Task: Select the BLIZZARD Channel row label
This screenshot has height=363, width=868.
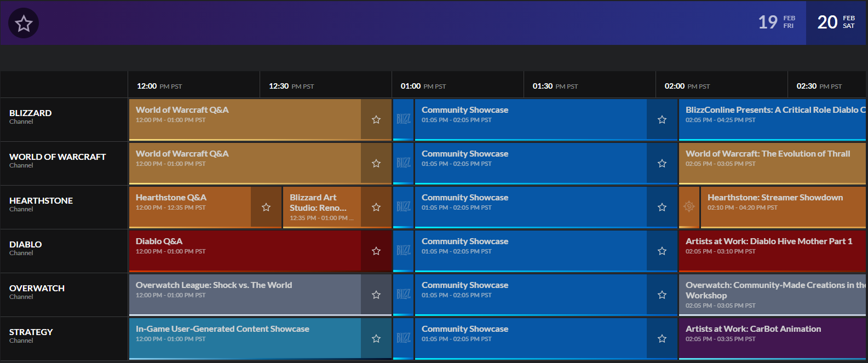Action: pyautogui.click(x=64, y=120)
